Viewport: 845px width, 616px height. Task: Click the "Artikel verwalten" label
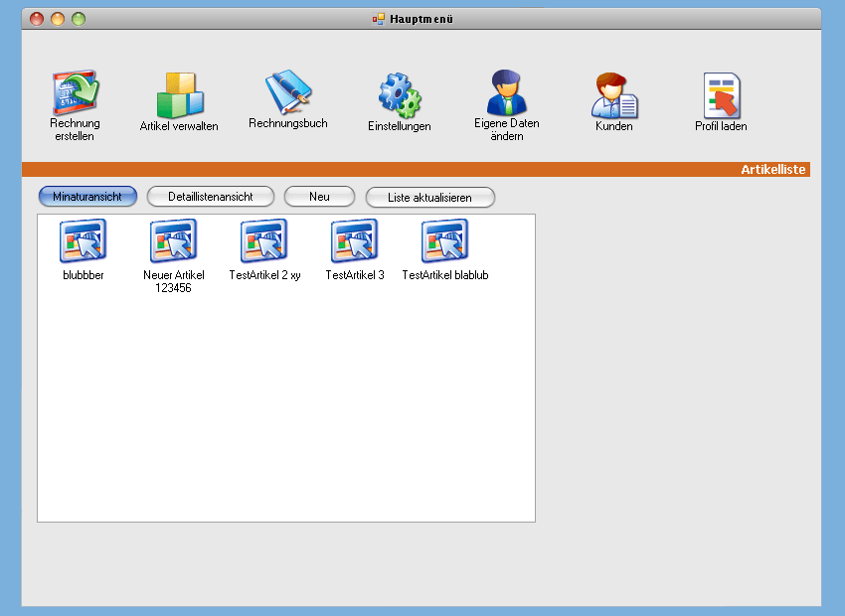179,126
